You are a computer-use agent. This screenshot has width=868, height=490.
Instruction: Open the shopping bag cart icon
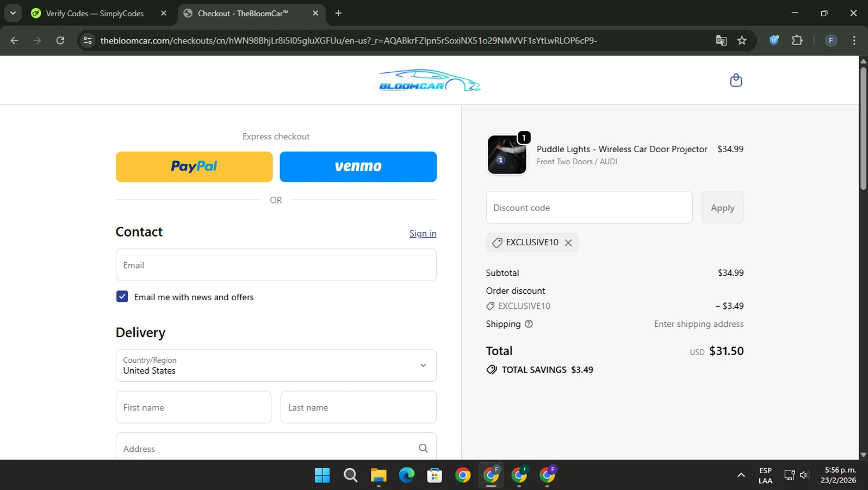pos(735,80)
